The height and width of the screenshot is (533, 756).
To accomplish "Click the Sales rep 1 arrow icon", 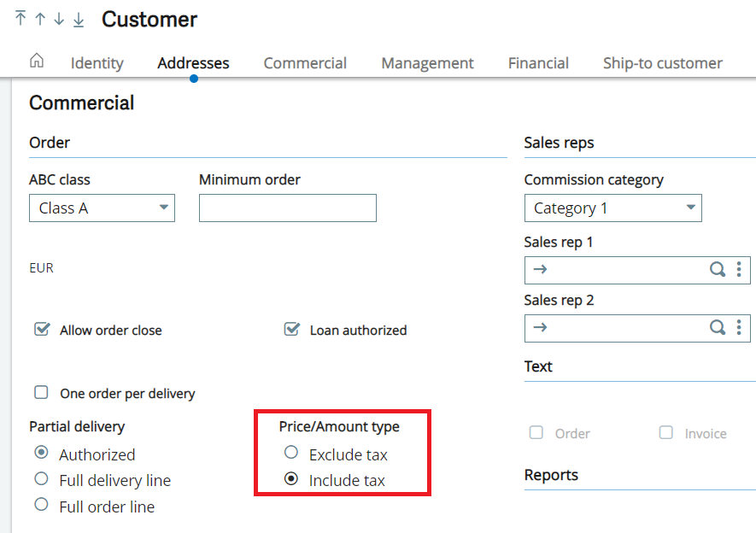I will 539,270.
